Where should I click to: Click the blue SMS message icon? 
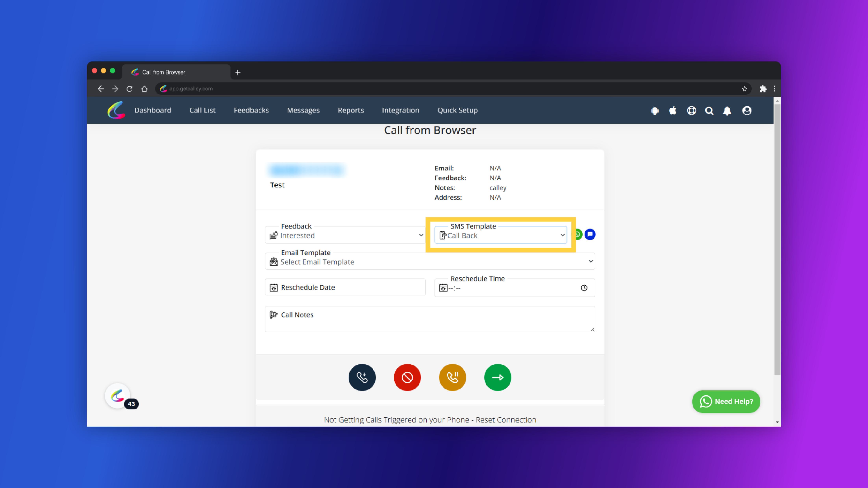(590, 234)
